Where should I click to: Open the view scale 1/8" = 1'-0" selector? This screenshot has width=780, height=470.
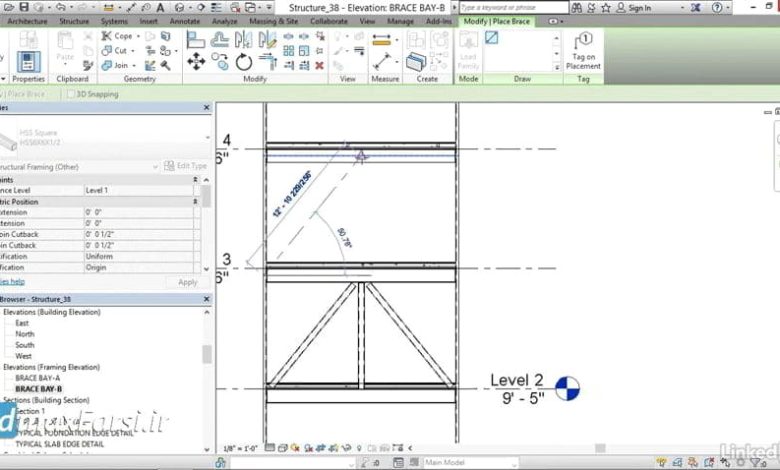tap(240, 448)
